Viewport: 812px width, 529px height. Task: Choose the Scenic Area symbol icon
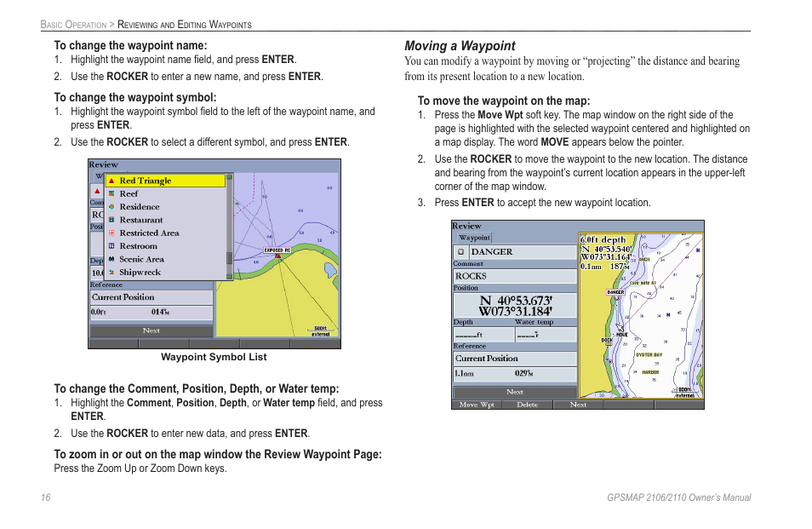click(112, 259)
